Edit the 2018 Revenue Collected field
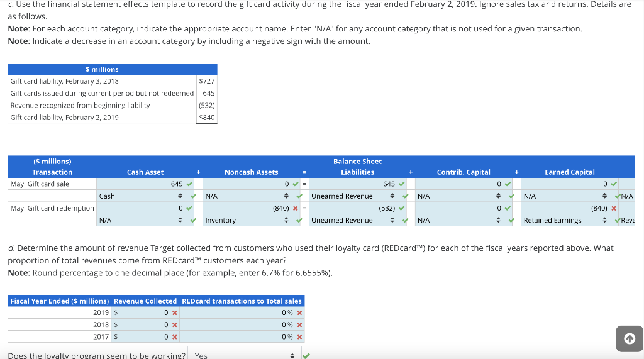Image resolution: width=644 pixels, height=359 pixels. 145,324
